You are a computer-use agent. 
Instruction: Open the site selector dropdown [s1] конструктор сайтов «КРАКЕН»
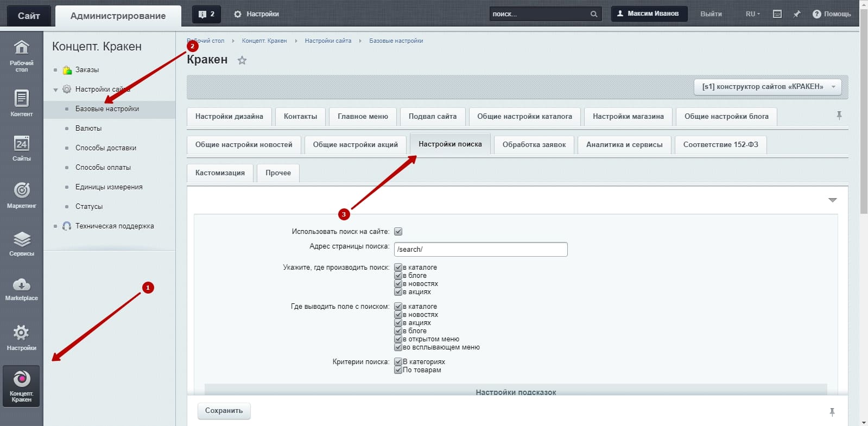(x=768, y=87)
